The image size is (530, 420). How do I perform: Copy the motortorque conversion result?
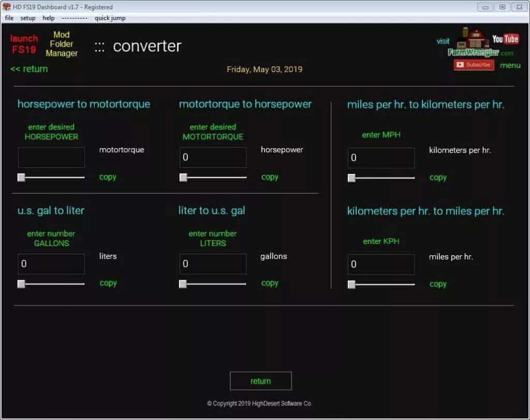(108, 177)
